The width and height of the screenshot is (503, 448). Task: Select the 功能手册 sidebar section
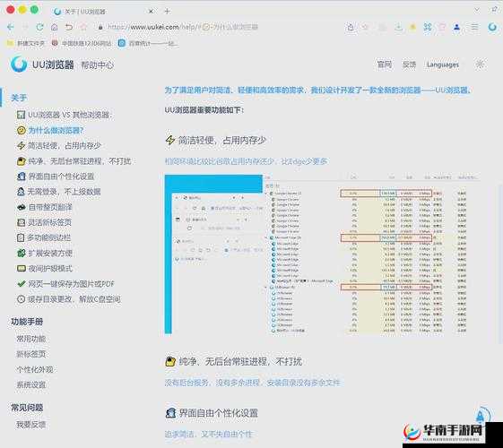(x=27, y=322)
